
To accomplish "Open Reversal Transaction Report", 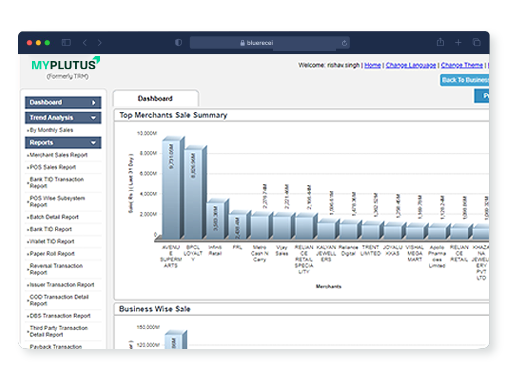I will [56, 269].
